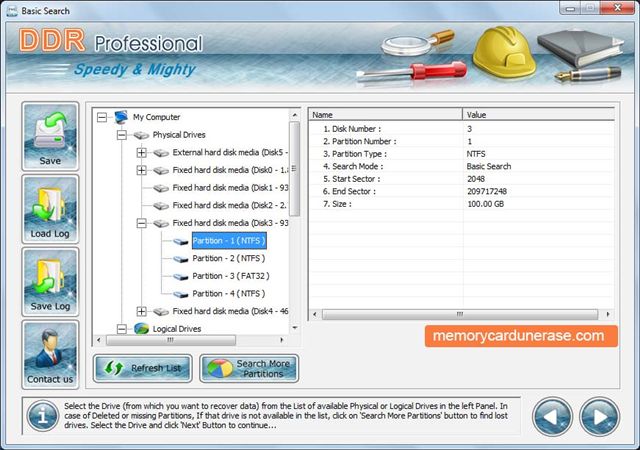The width and height of the screenshot is (640, 450).
Task: Click tree vertical scrollbar thumb
Action: [x=294, y=169]
